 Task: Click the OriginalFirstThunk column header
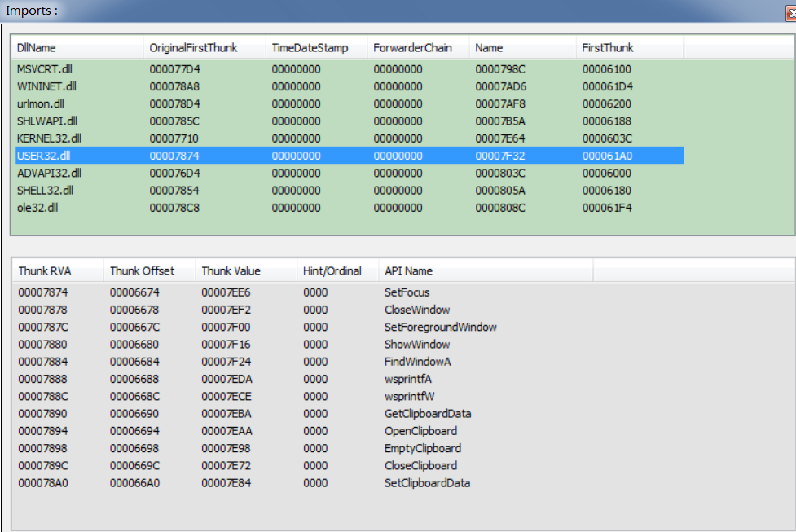204,48
